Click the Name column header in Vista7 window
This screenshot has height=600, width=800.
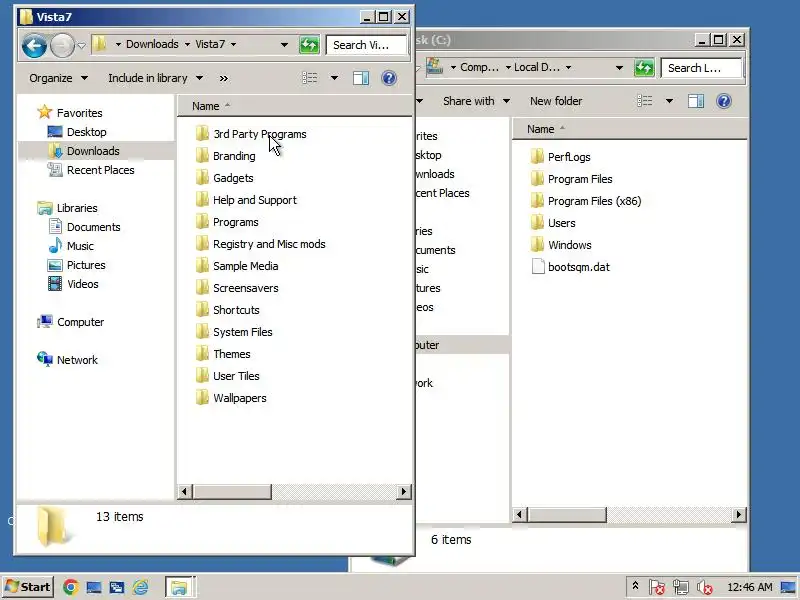pyautogui.click(x=294, y=106)
